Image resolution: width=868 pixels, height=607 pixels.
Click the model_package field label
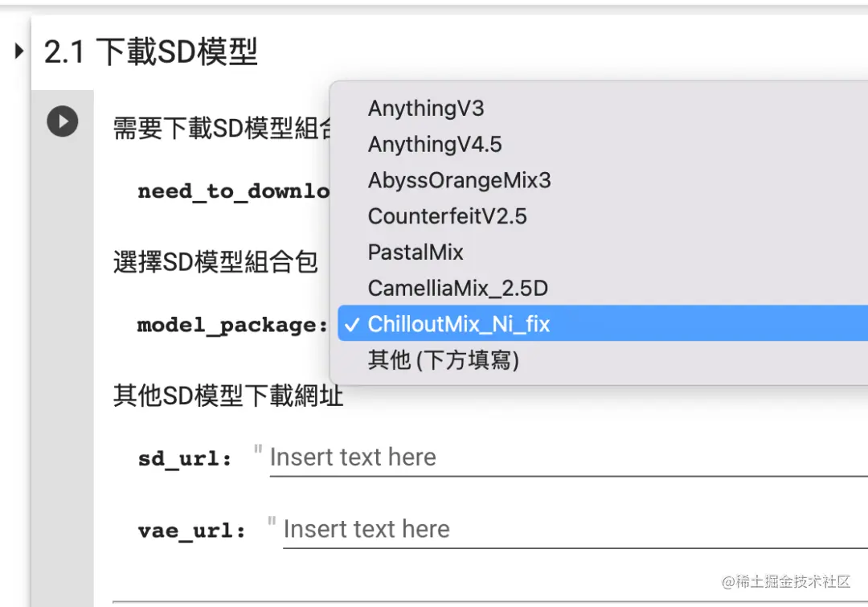point(232,325)
